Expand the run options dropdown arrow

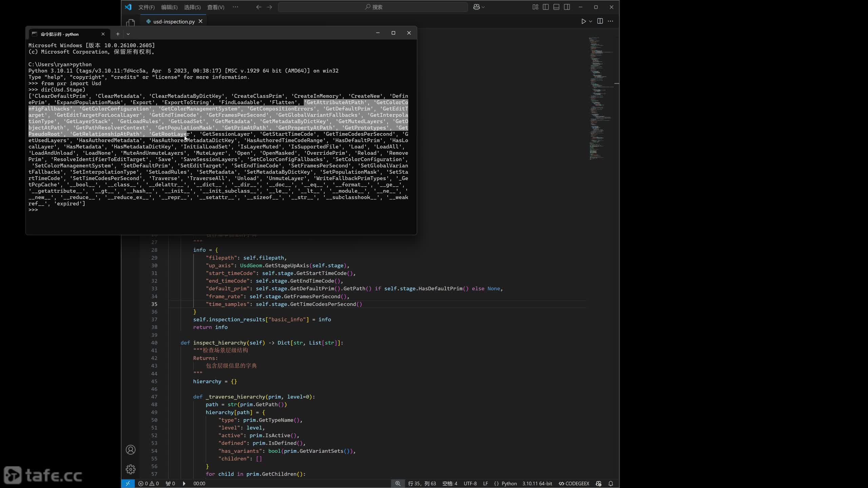[x=591, y=21]
